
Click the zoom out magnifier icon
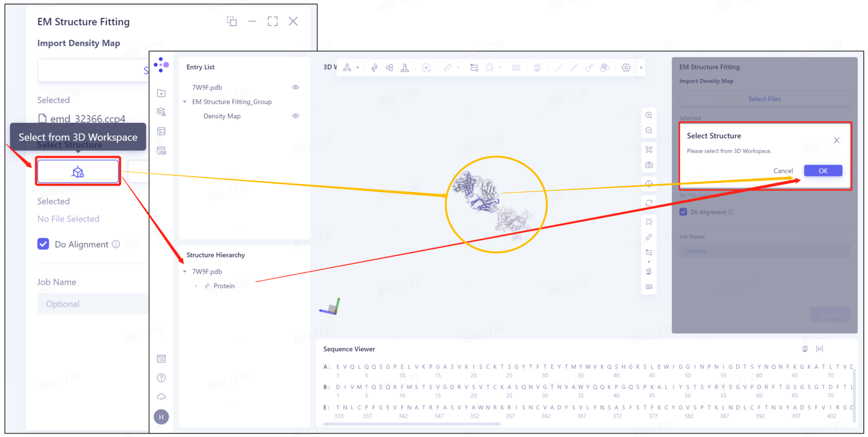point(649,130)
